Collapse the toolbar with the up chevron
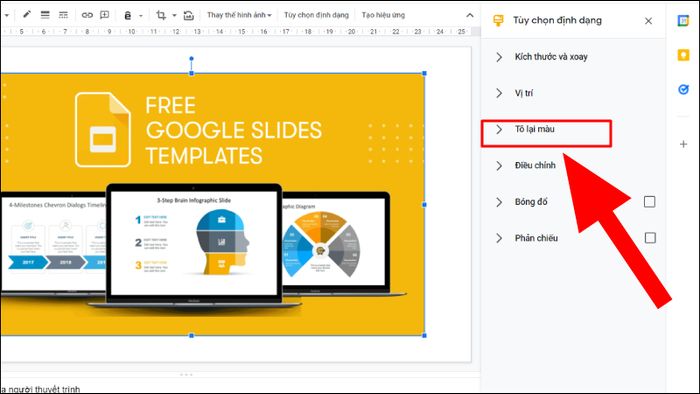Viewport: 700px width, 394px height. [x=470, y=15]
